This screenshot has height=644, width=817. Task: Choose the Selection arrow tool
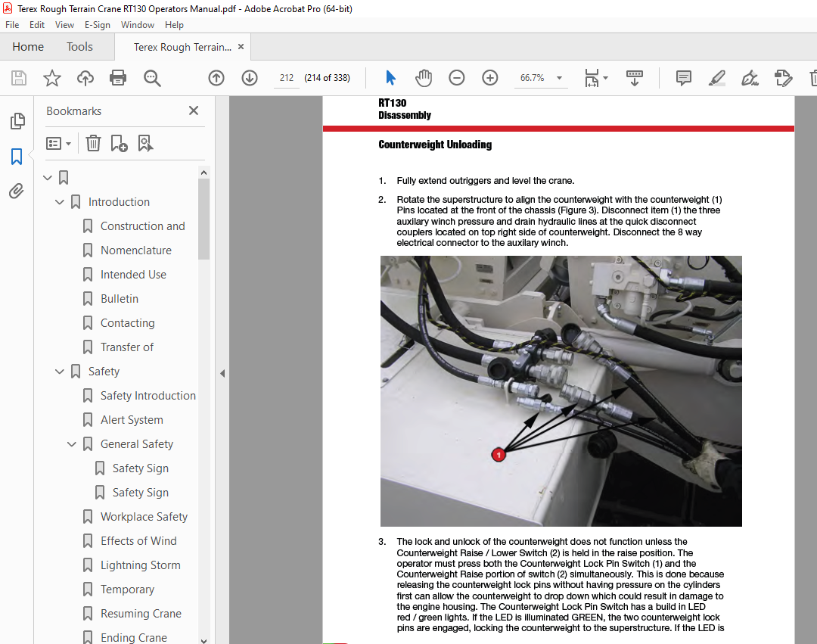pyautogui.click(x=390, y=78)
